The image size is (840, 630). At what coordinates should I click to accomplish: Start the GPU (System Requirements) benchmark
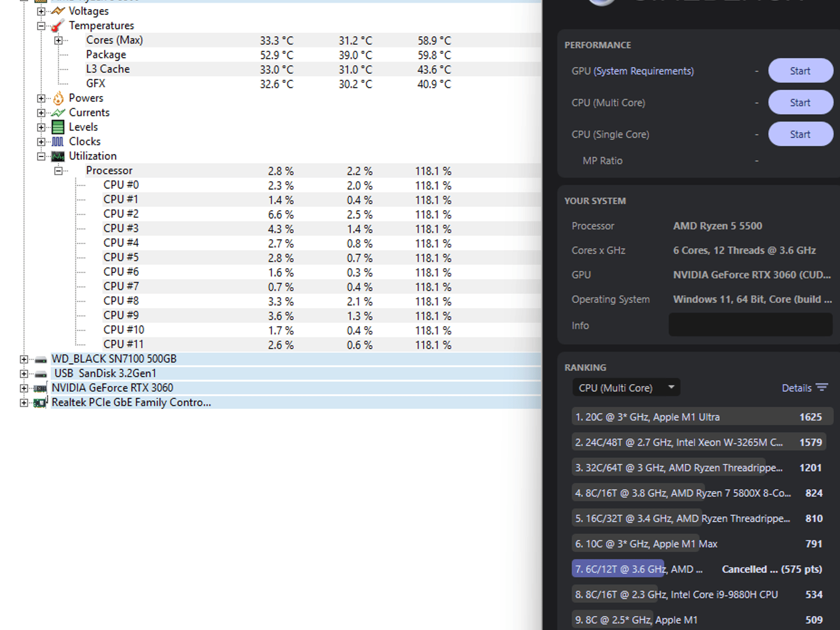tap(800, 71)
